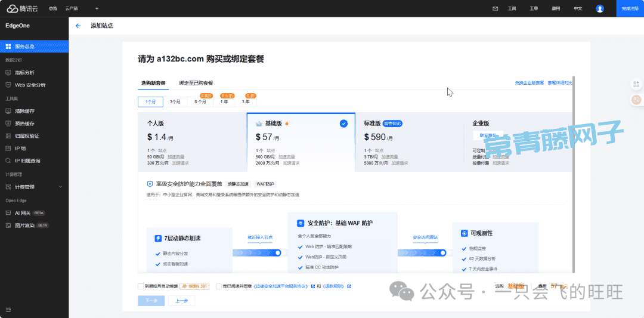Screen dimensions: 644x318
Task: Switch to 绑定至已购套餐 tab
Action: (196, 83)
